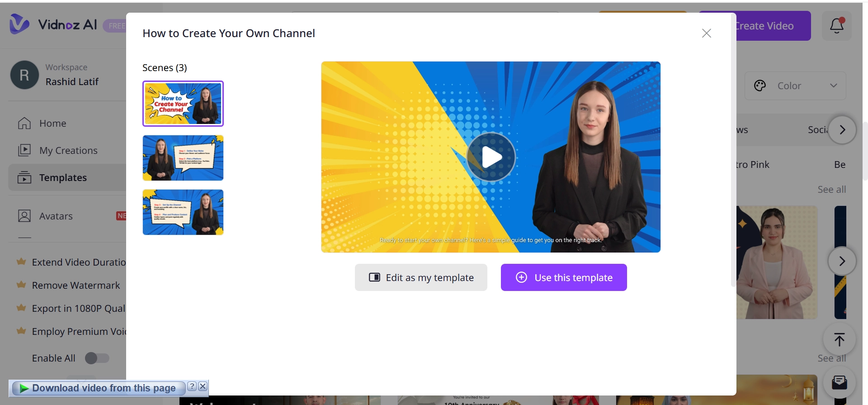
Task: Select the third scene thumbnail
Action: [183, 212]
